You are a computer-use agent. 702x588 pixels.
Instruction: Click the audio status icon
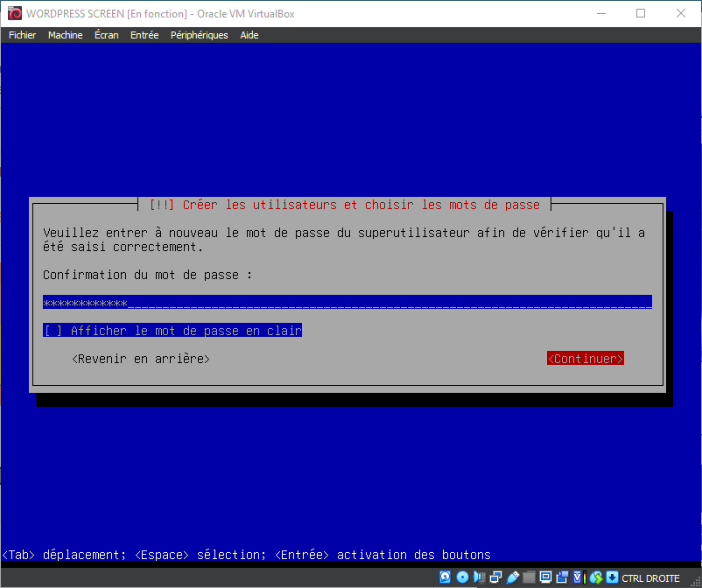(x=479, y=577)
